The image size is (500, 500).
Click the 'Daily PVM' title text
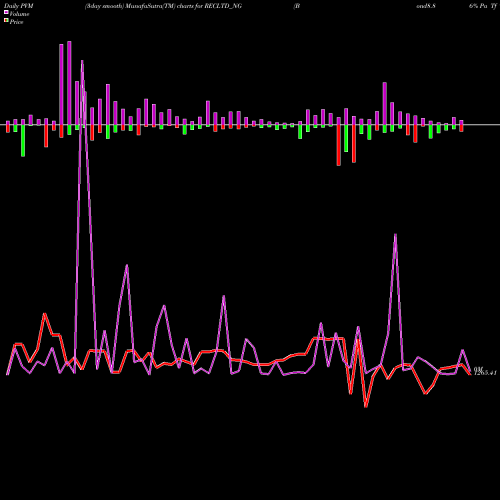coord(19,6)
